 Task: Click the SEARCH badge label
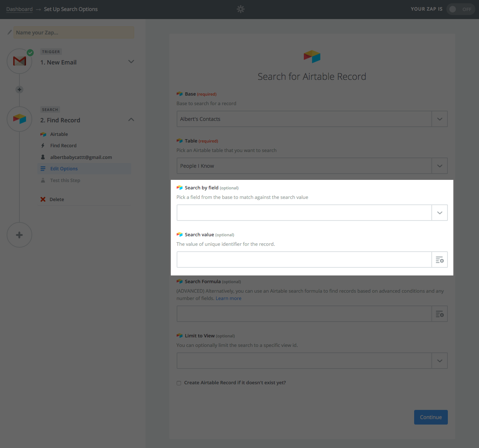50,110
